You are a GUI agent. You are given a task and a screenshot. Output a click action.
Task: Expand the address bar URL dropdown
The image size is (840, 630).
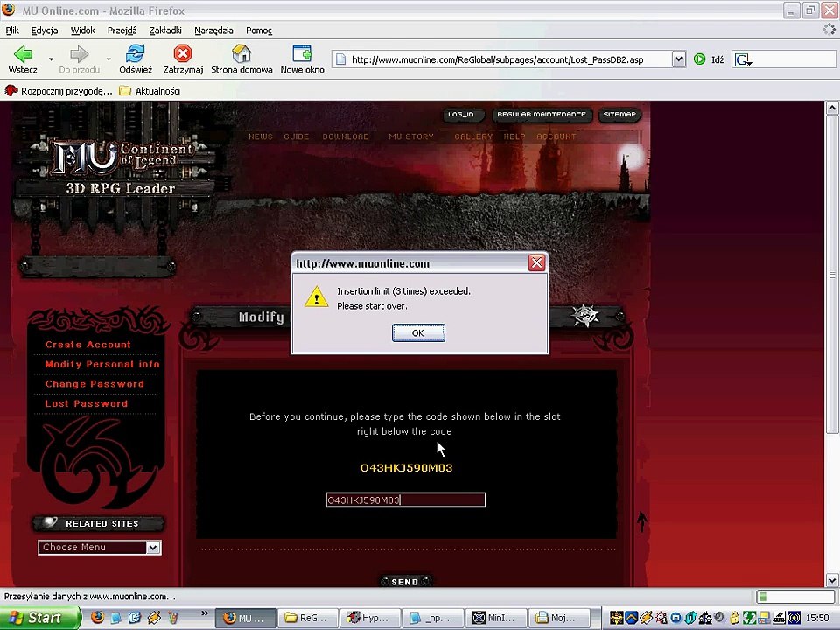(x=679, y=59)
